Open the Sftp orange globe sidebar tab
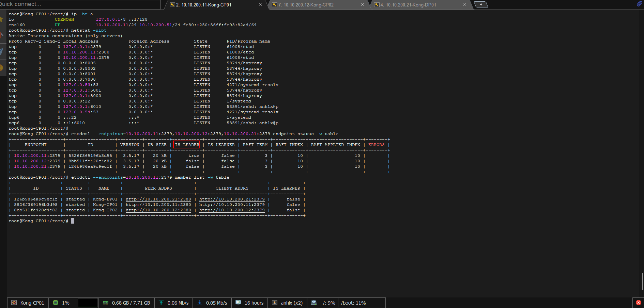The image size is (644, 308). 2,68
